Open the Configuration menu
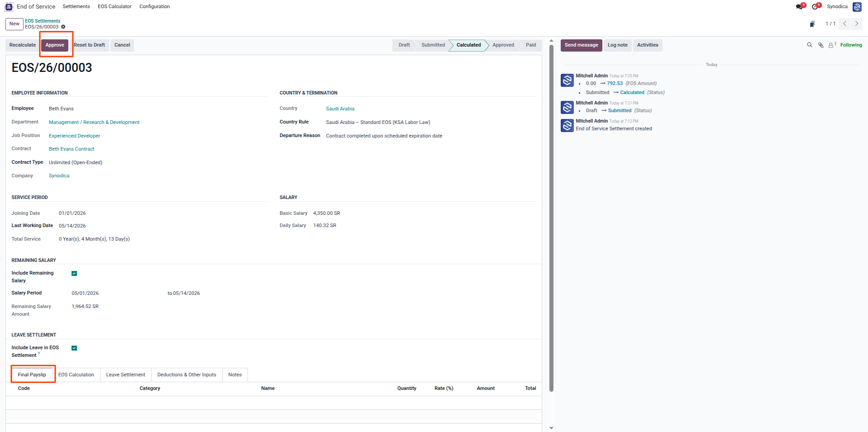 [154, 6]
